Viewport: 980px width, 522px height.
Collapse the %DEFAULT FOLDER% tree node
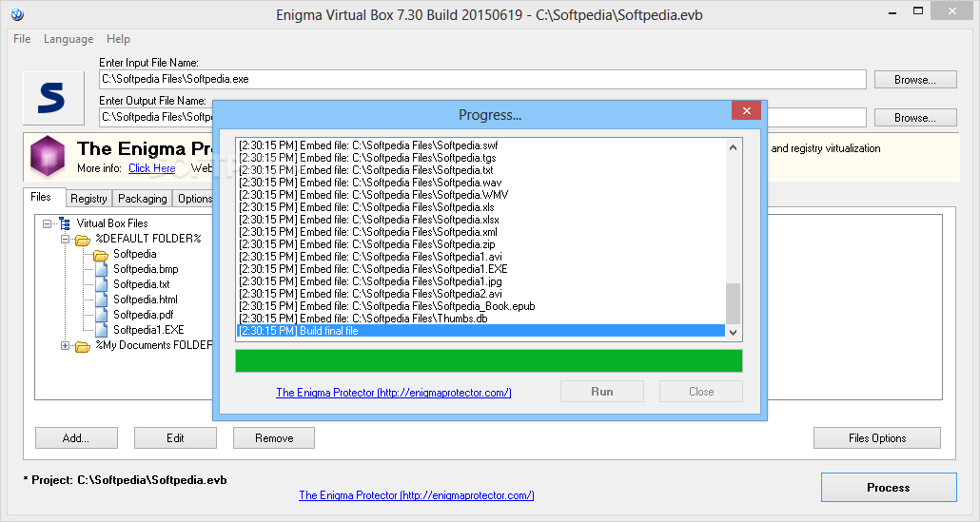pyautogui.click(x=66, y=239)
